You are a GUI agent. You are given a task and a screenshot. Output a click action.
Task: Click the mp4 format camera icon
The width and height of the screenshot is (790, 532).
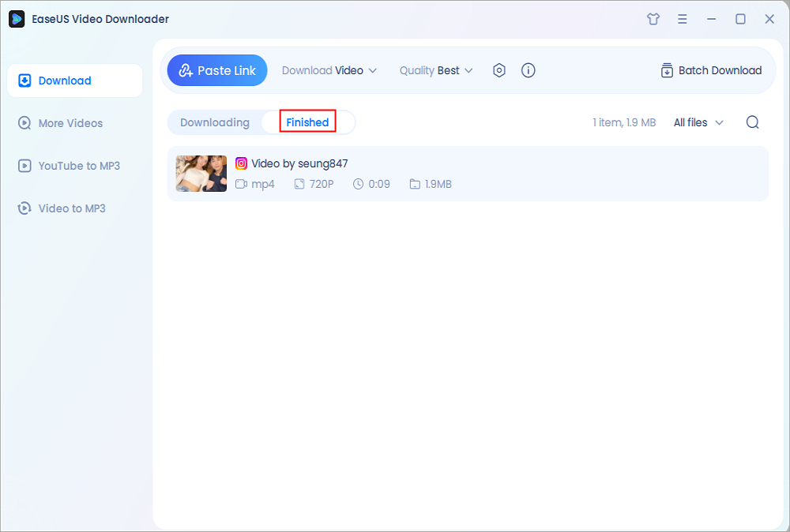click(241, 184)
